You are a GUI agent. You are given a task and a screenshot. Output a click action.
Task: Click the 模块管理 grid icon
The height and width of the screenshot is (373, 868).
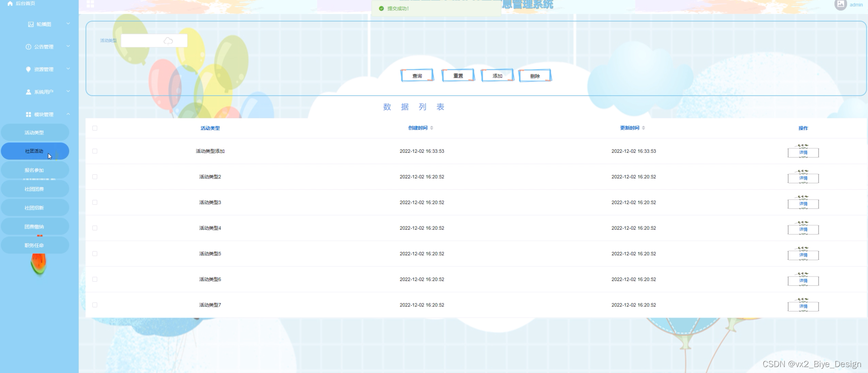coord(29,114)
